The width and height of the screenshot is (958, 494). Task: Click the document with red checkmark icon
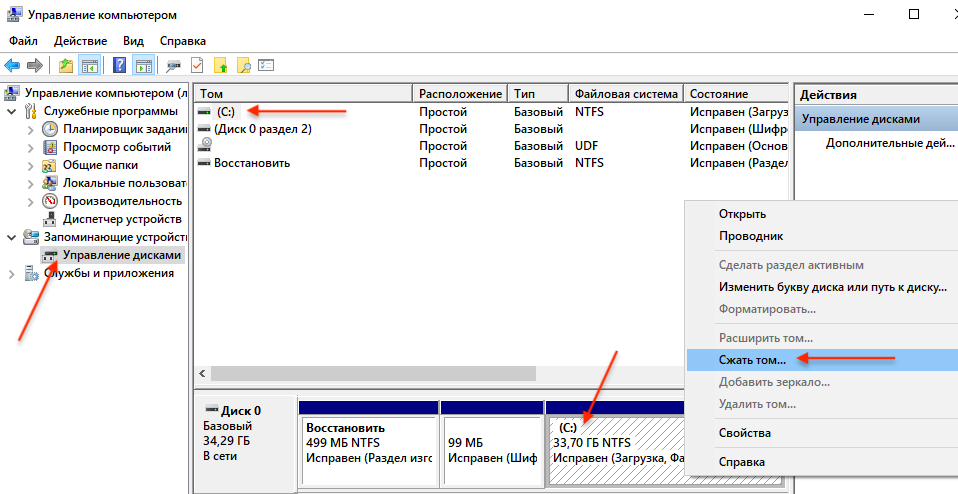[197, 65]
